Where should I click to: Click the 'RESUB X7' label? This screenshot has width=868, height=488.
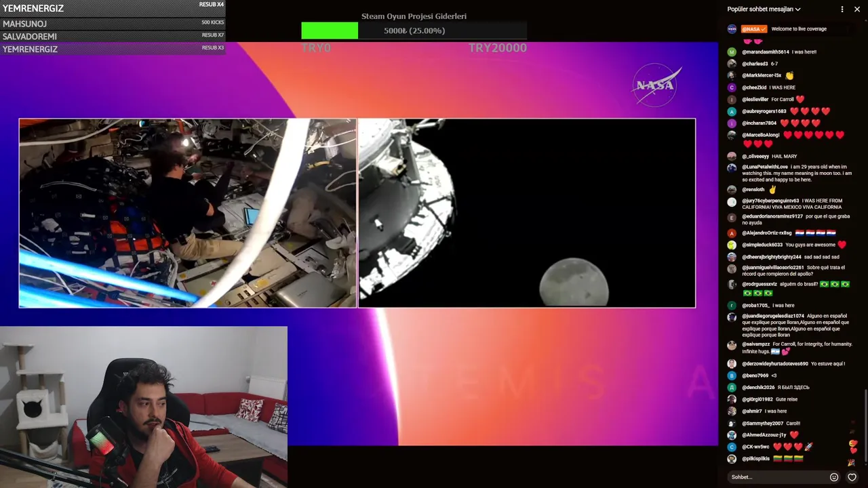click(212, 35)
